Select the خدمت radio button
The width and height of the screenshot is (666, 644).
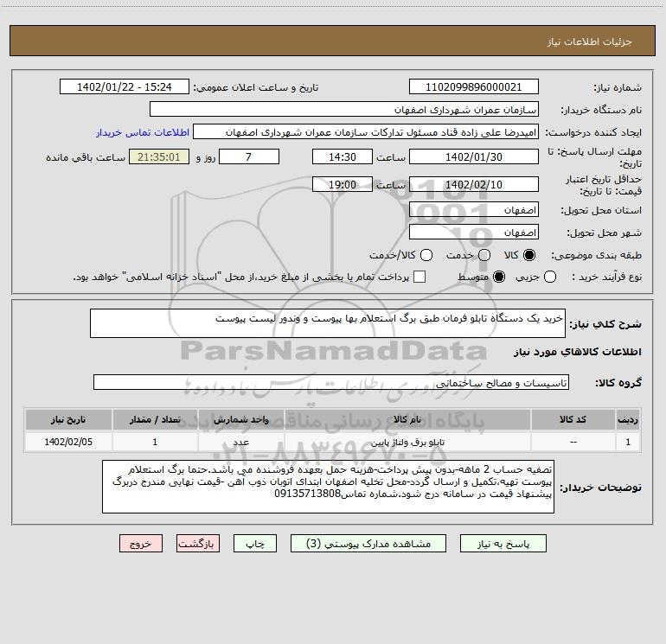coord(484,255)
